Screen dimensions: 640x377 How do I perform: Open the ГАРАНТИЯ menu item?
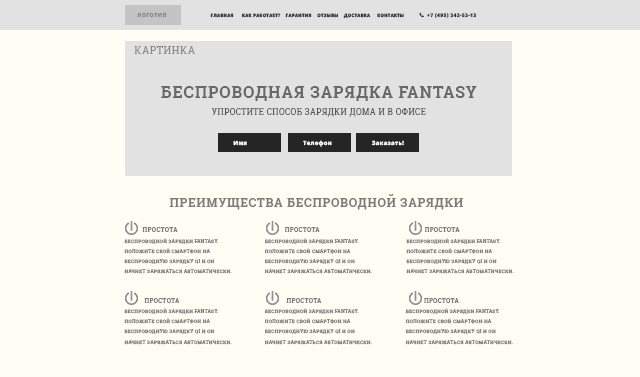coord(298,16)
